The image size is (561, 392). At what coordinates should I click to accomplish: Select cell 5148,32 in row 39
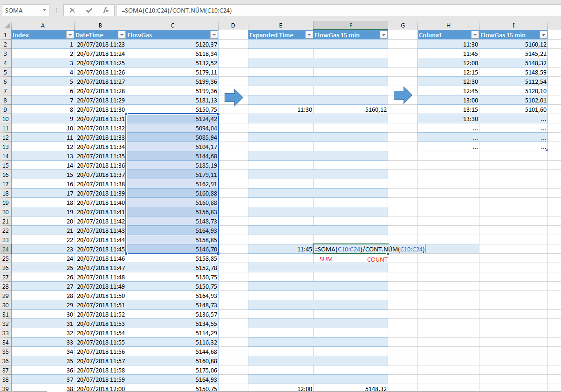(x=350, y=388)
